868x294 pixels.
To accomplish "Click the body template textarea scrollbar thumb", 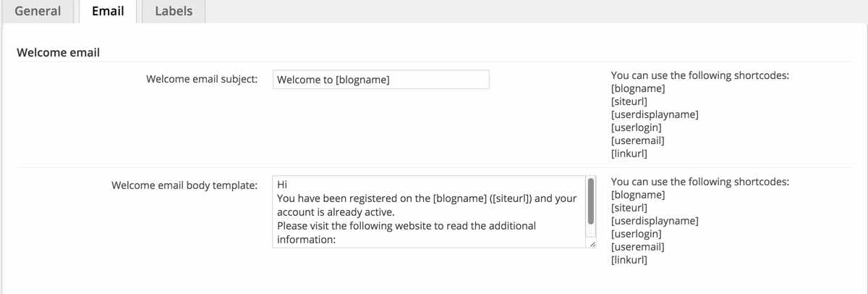I will 591,201.
